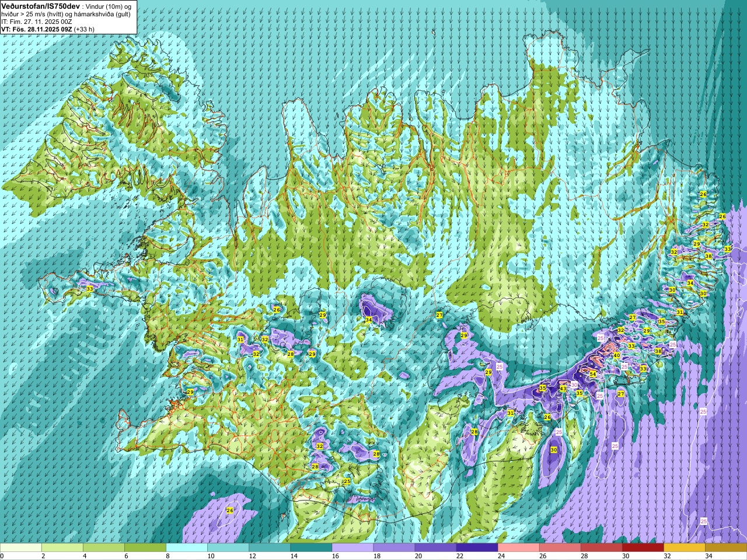Click the gust label 43

click(x=563, y=388)
